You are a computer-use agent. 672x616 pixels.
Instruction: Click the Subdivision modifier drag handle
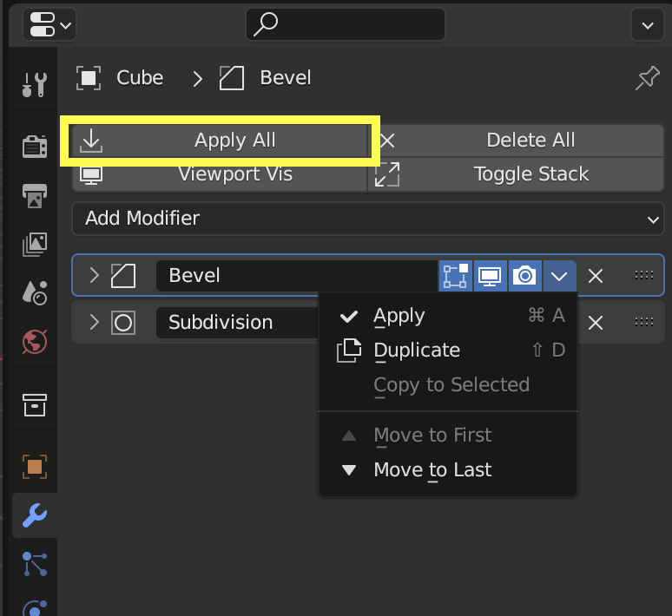pyautogui.click(x=643, y=322)
